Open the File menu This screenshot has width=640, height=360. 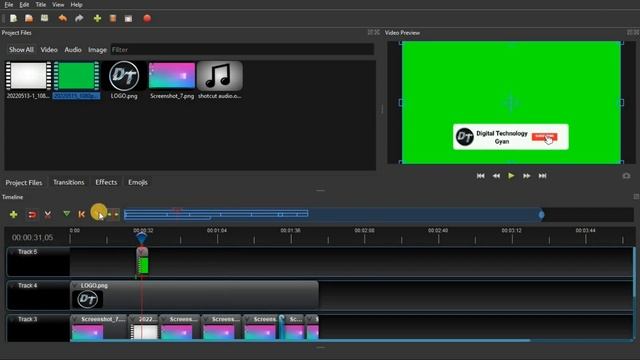click(x=9, y=5)
